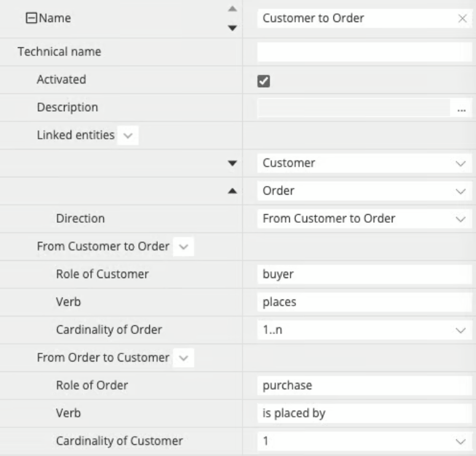The height and width of the screenshot is (456, 476).
Task: Open Cardinality of Customer dropdown
Action: 460,441
